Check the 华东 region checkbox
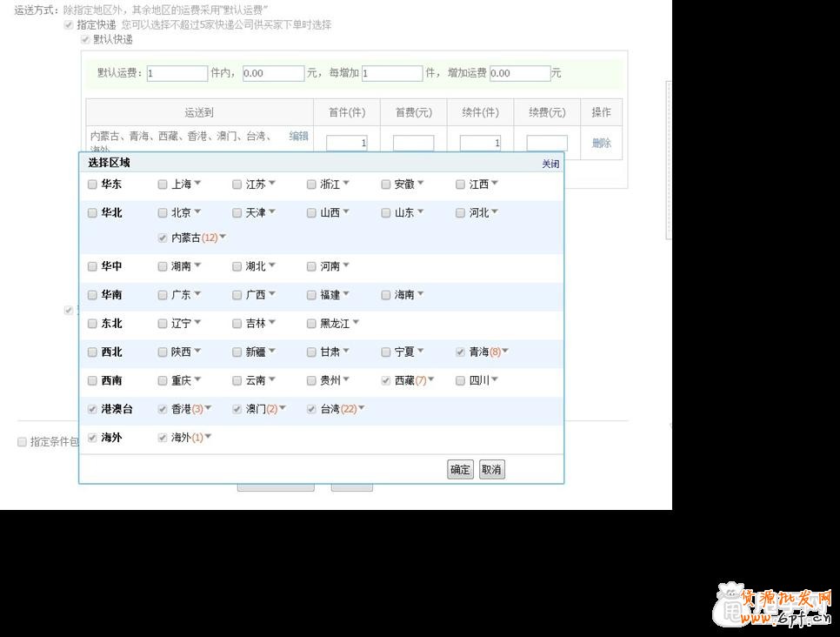This screenshot has height=637, width=840. tap(92, 184)
